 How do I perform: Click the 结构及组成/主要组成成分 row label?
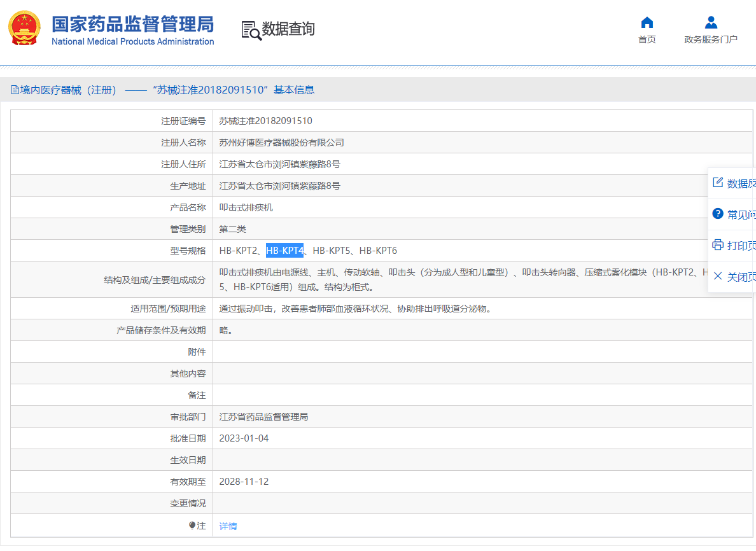coord(155,279)
